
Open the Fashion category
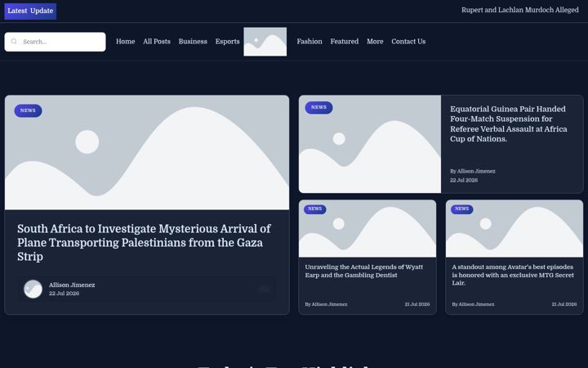click(310, 42)
